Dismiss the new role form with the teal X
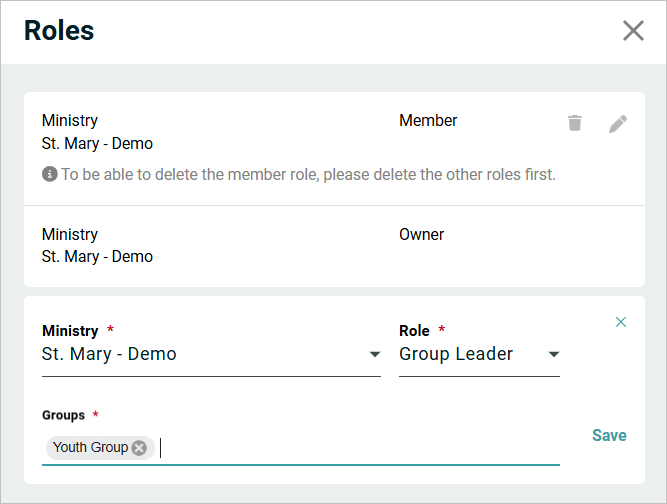This screenshot has width=667, height=504. pos(621,322)
